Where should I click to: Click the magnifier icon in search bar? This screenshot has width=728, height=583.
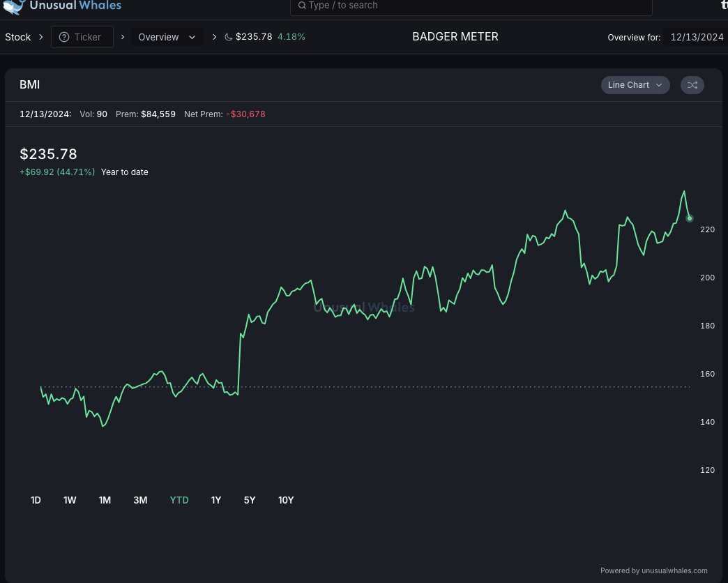pos(302,6)
